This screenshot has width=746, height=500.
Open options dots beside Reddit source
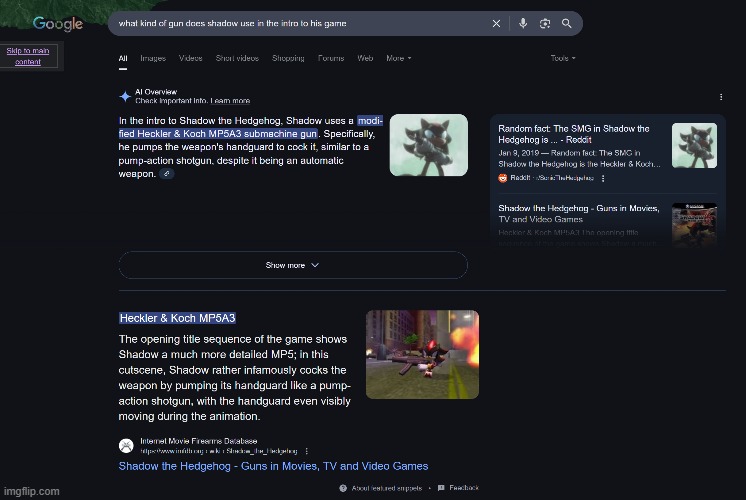(x=603, y=178)
